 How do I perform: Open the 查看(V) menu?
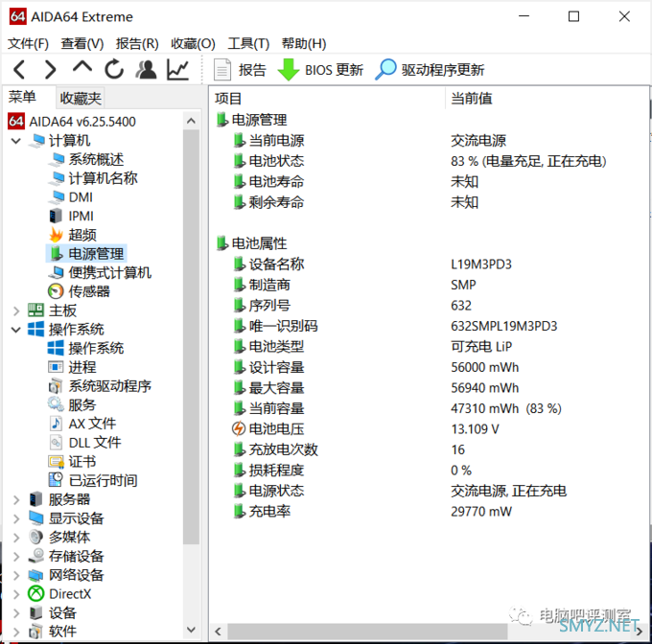82,43
